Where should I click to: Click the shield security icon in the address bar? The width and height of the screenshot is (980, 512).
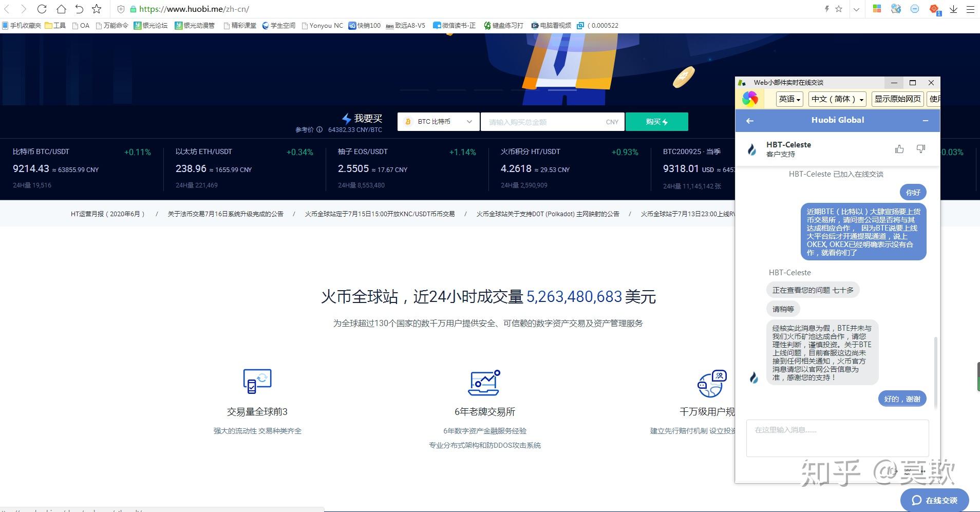[x=121, y=9]
